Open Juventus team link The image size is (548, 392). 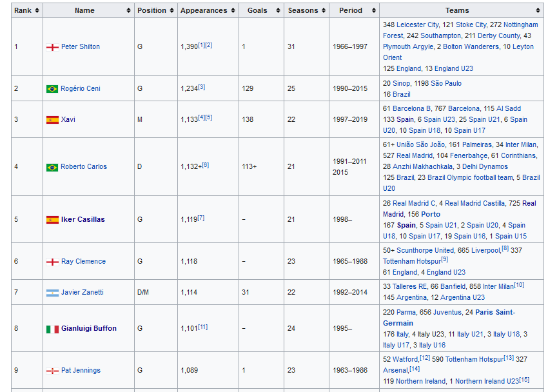click(x=447, y=312)
